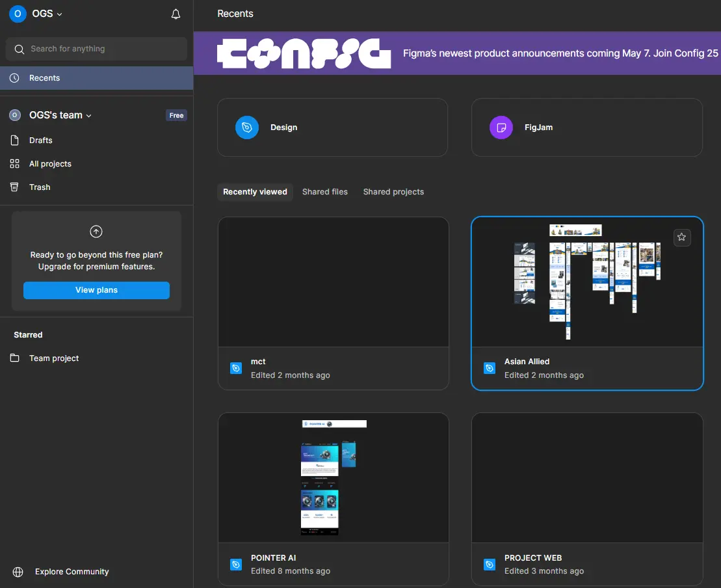Viewport: 721px width, 588px height.
Task: Open the starred Team project
Action: 97,358
